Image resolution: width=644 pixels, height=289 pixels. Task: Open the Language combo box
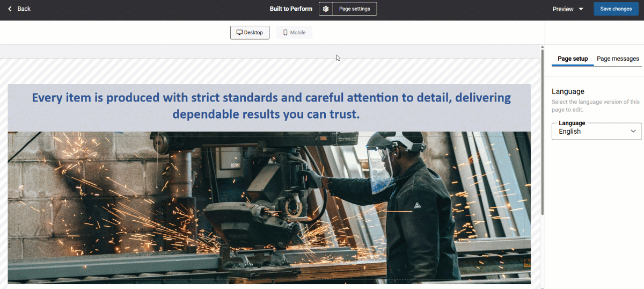590,131
